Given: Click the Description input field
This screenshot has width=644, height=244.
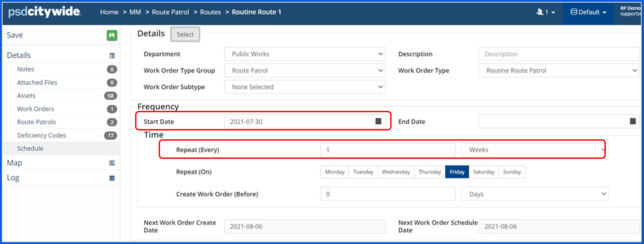Looking at the screenshot, I should click(x=559, y=54).
